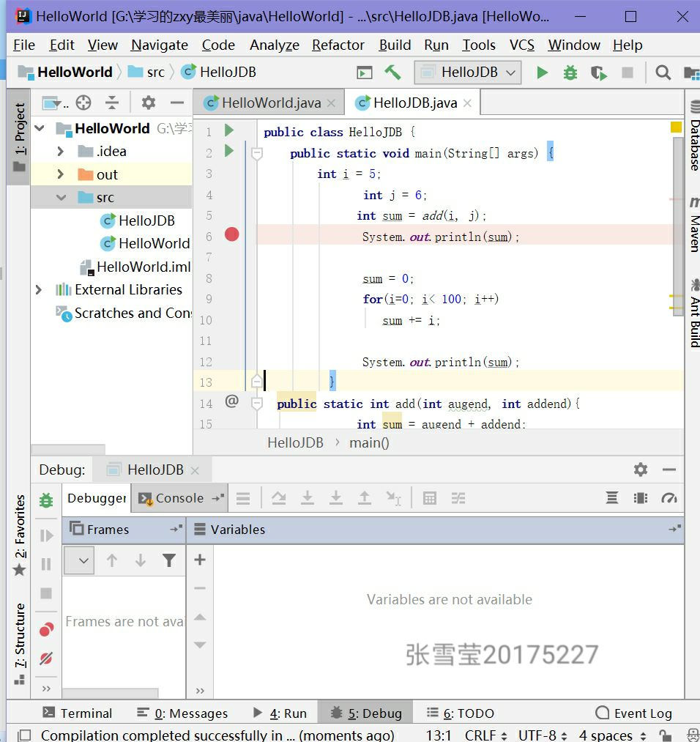Click the Run with Coverage icon
The width and height of the screenshot is (700, 742).
[x=599, y=73]
